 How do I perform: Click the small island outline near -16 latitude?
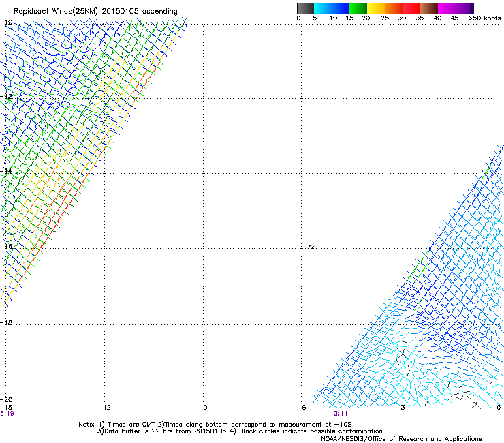311,247
